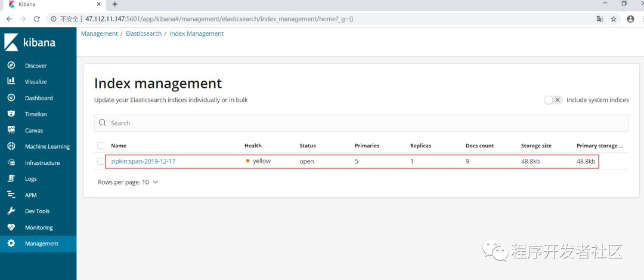Sort by Primary storage column header

(x=600, y=146)
